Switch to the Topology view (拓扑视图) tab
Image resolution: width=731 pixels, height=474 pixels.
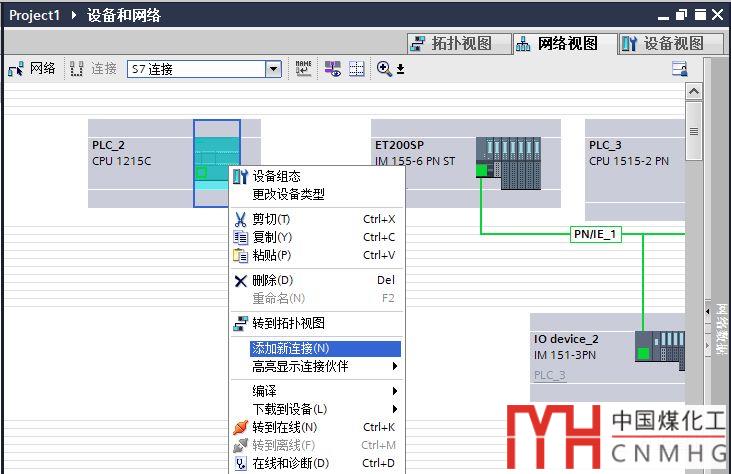[x=458, y=44]
